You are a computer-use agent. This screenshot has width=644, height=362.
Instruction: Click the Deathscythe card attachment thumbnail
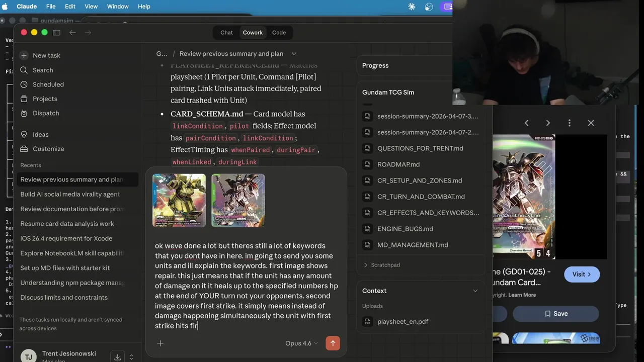(238, 201)
